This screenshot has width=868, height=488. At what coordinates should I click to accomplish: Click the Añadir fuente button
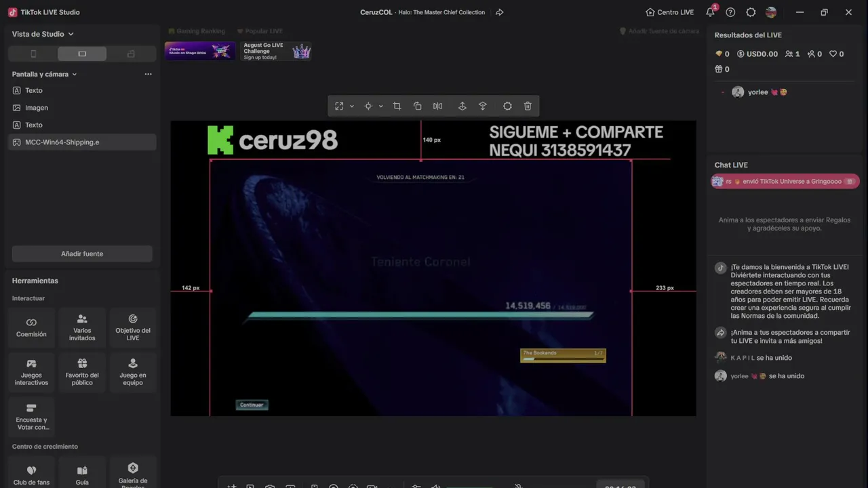coord(82,253)
